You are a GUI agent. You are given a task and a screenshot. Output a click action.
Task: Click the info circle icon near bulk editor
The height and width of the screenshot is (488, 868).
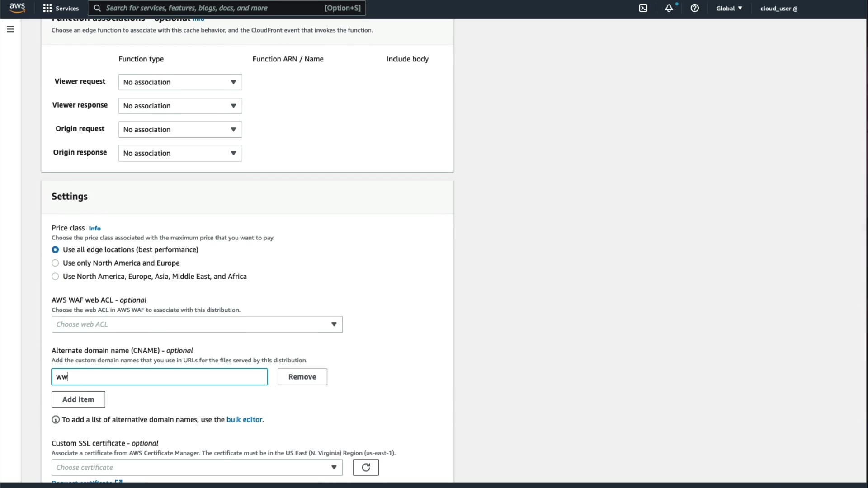click(x=56, y=419)
